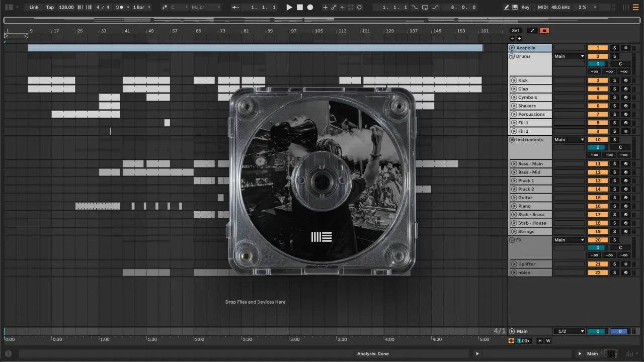Toggle the metronome icon
This screenshot has width=644, height=362.
[120, 8]
